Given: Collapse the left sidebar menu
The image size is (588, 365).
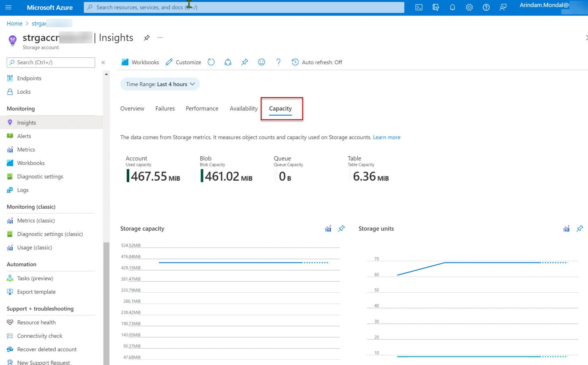Looking at the screenshot, I should [x=103, y=62].
